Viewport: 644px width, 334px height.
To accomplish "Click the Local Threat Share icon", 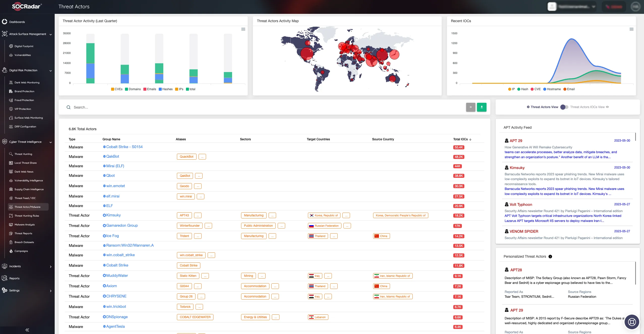I will tap(11, 163).
